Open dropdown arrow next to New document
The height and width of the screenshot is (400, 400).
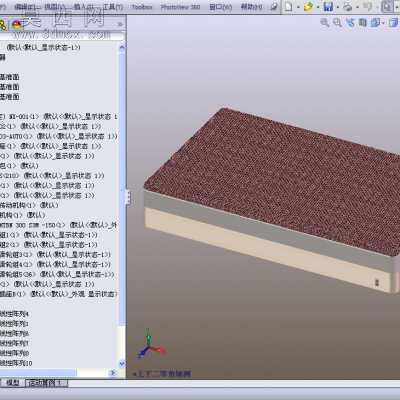pos(298,7)
